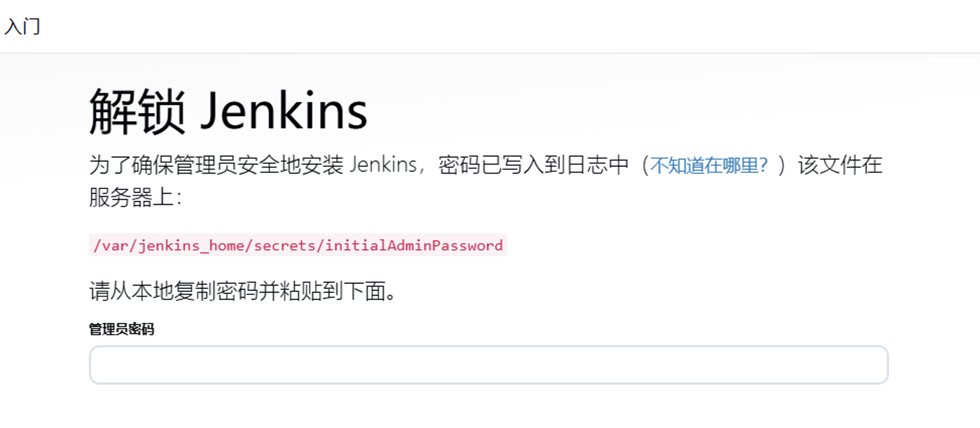This screenshot has height=428, width=980.
Task: Click the /var segment of the file path
Action: (111, 246)
